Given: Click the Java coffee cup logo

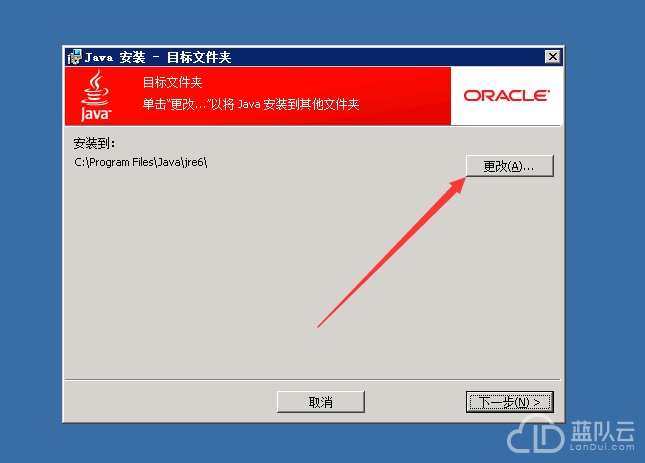Looking at the screenshot, I should tap(95, 95).
